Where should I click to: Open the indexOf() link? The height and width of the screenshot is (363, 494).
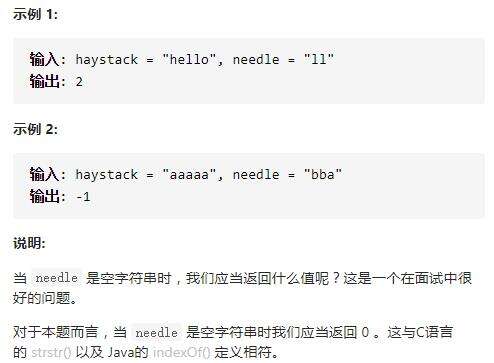click(x=182, y=352)
